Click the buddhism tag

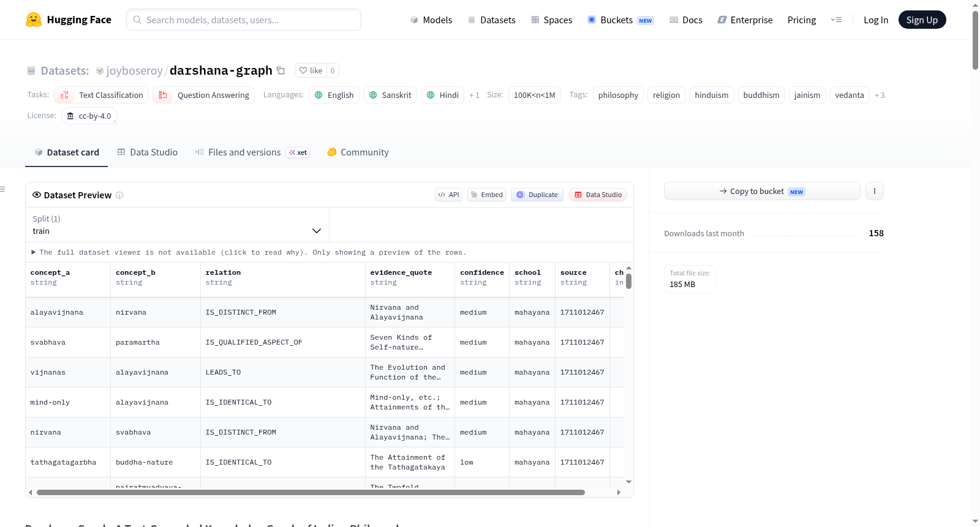pyautogui.click(x=761, y=95)
